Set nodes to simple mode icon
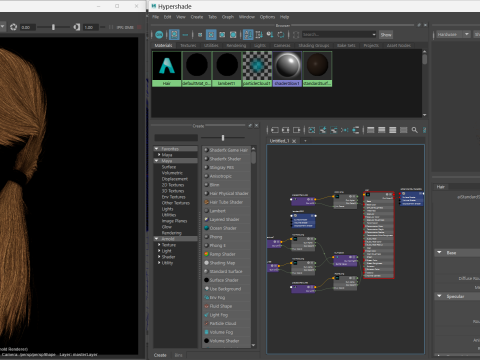The height and width of the screenshot is (360, 480). [371, 130]
